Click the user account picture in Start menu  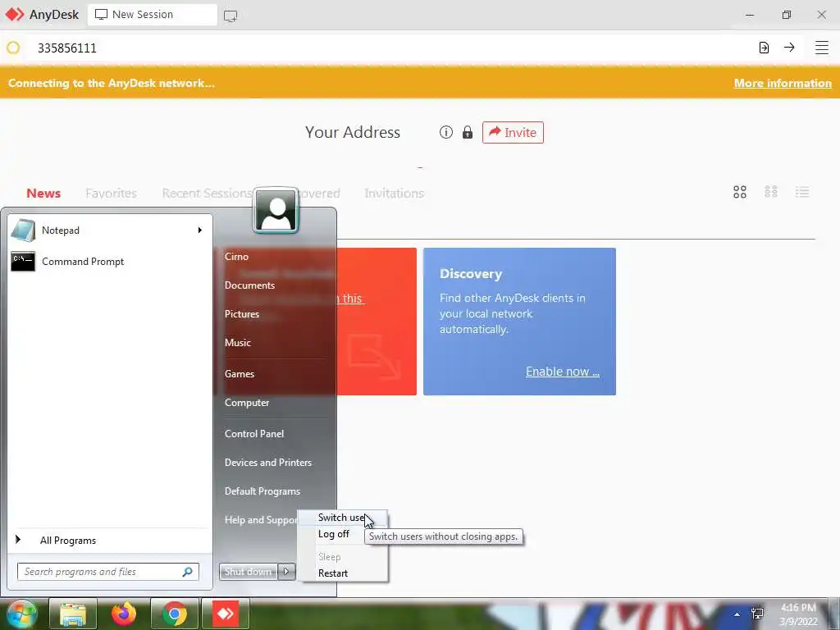pos(276,211)
